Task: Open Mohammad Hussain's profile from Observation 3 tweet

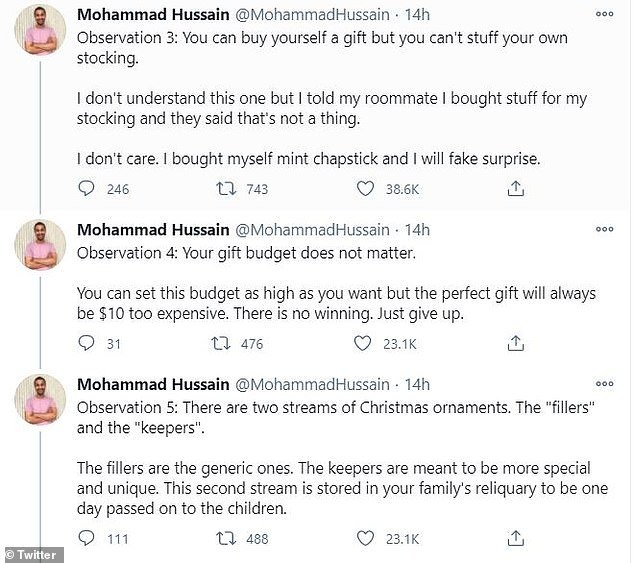Action: [x=152, y=15]
